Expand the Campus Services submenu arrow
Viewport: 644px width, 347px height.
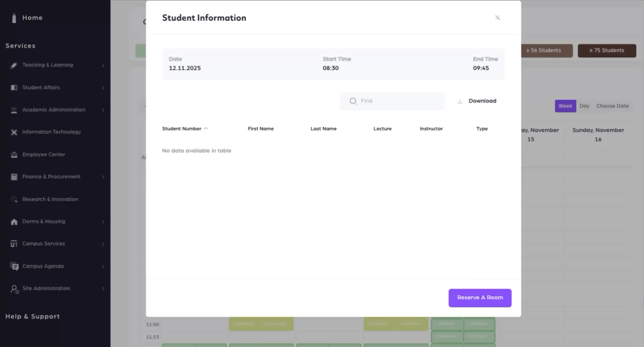pos(103,244)
